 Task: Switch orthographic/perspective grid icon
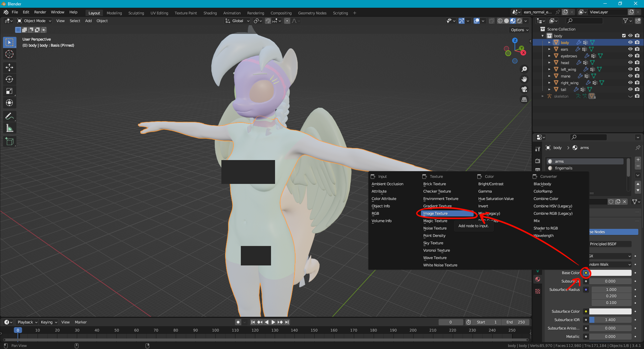[524, 99]
